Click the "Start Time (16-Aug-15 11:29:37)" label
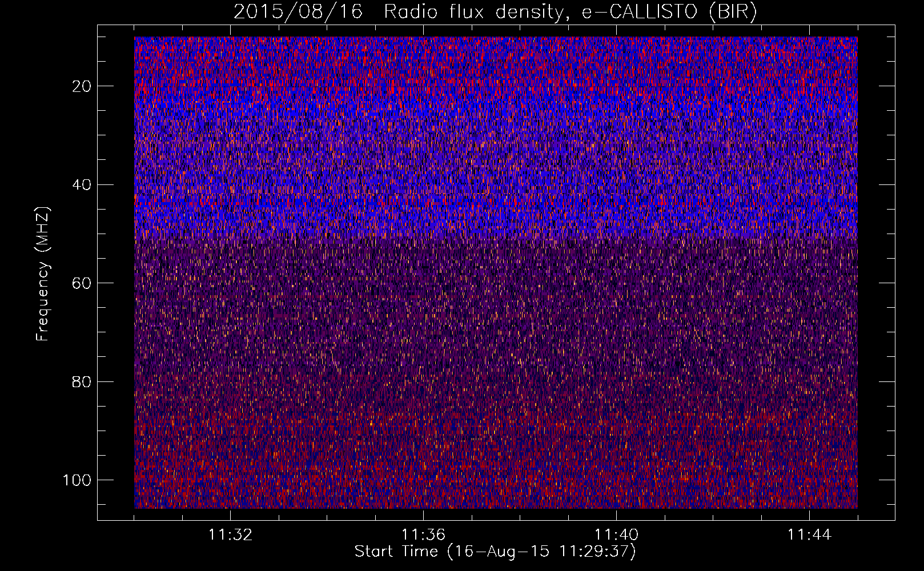Image resolution: width=924 pixels, height=571 pixels. 495,552
